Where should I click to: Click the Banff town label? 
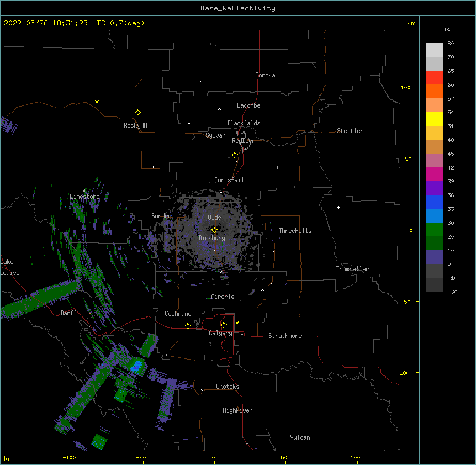(68, 313)
